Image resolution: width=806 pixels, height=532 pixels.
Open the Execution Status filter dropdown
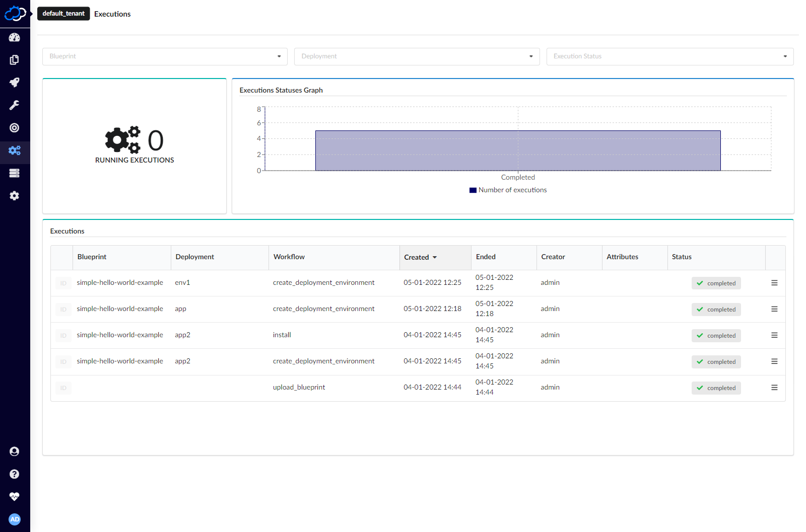click(x=670, y=56)
